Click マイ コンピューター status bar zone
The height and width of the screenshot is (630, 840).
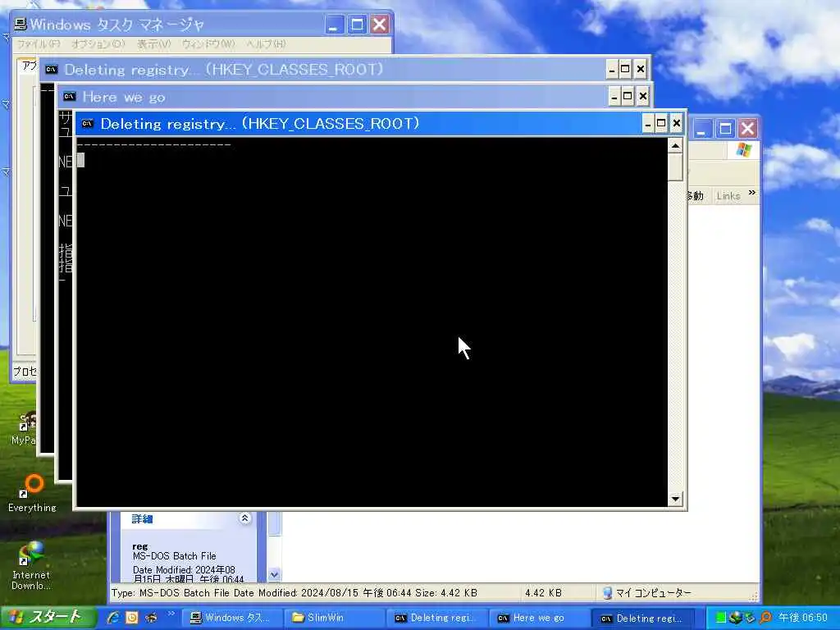tap(646, 593)
